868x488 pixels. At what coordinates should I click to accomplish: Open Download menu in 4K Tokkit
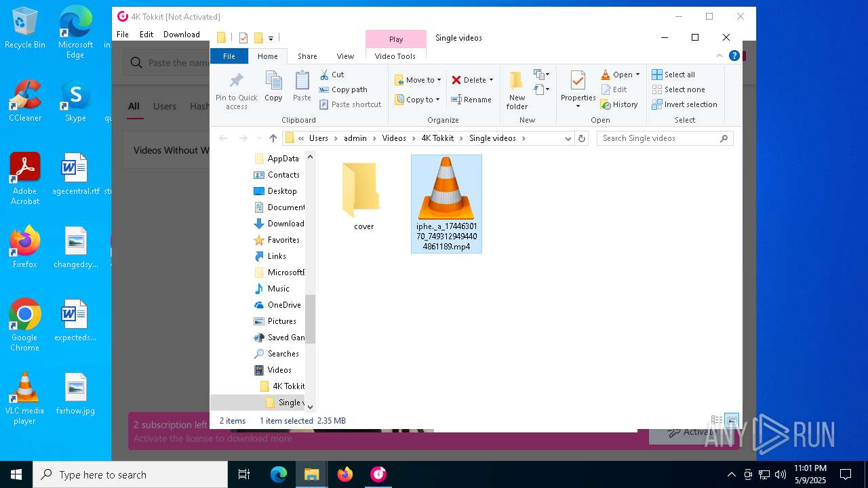pyautogui.click(x=181, y=35)
